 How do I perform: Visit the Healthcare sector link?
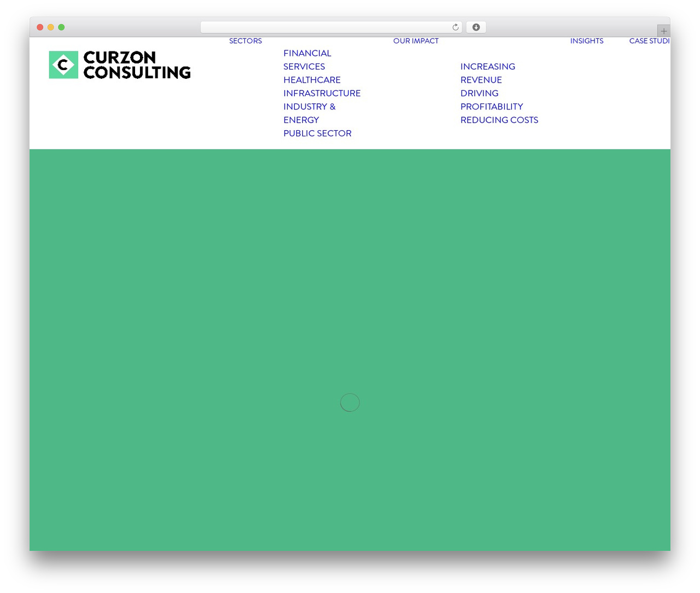pos(312,80)
